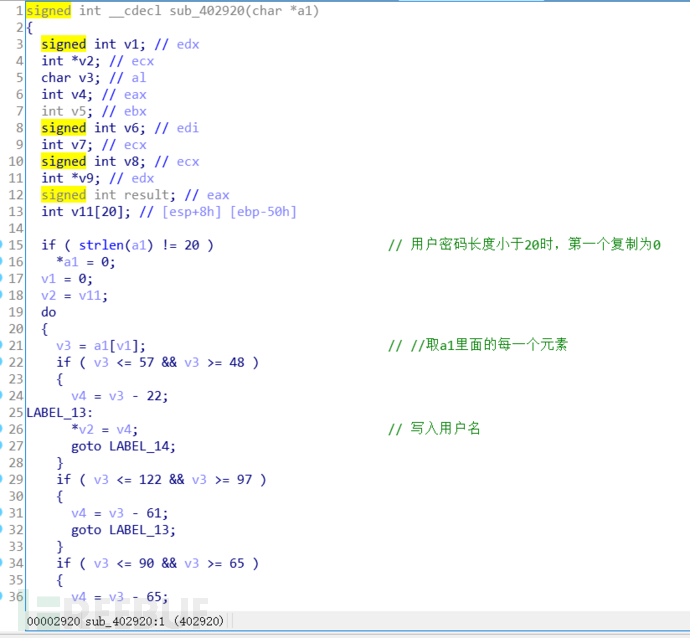Image resolution: width=690 pixels, height=638 pixels.
Task: Click the 'edx' register comment on line 3
Action: (x=188, y=44)
